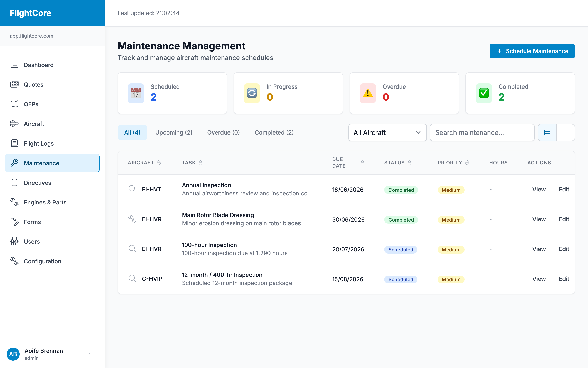
Task: View the Main Rotor Blade Dressing record
Action: [x=539, y=219]
